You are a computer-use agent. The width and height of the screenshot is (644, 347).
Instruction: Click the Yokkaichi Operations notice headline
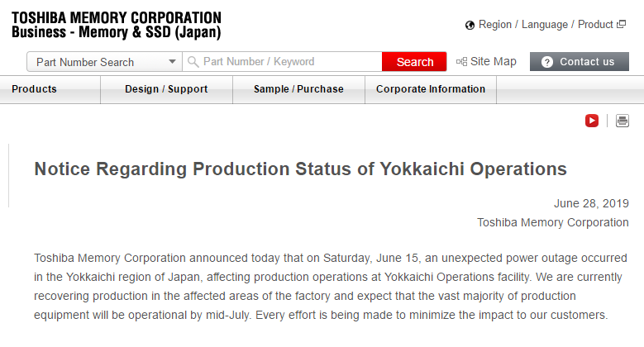300,169
